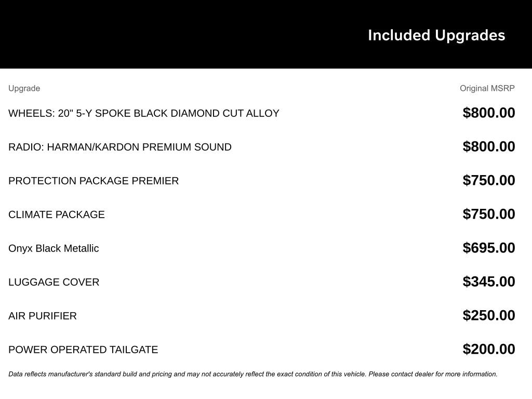Click the Original MSRP column header
Viewport: 532px width, 399px height.
[x=487, y=88]
